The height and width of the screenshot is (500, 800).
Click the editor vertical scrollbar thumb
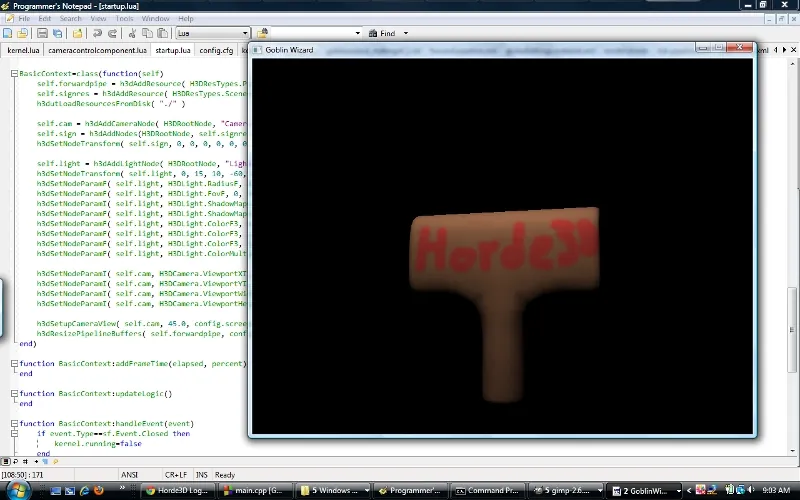(792, 329)
